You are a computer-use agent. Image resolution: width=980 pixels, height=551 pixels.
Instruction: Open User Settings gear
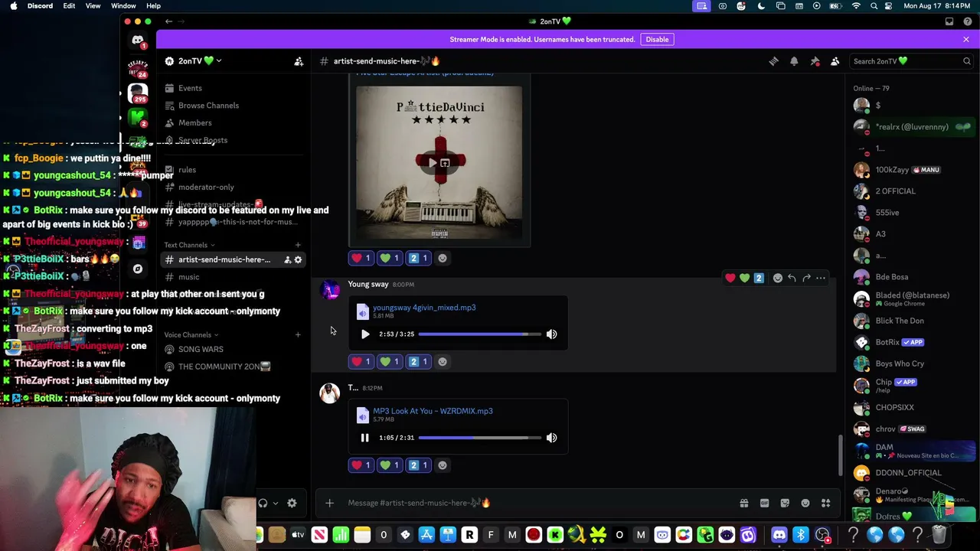(292, 503)
